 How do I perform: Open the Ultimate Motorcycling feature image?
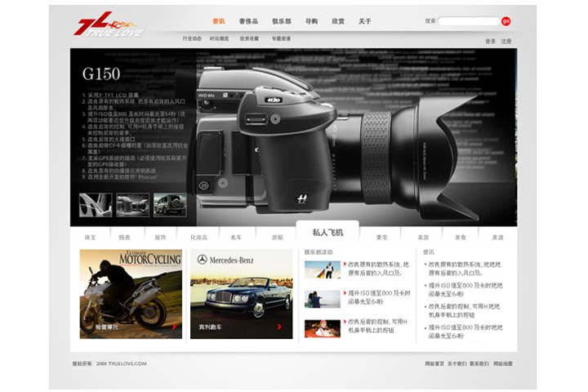(x=131, y=294)
